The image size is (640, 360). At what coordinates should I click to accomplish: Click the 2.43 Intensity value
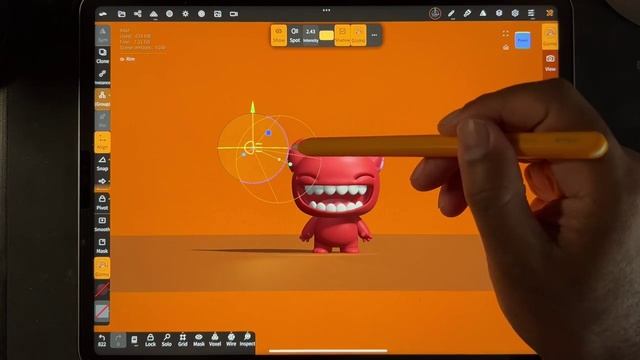click(311, 35)
